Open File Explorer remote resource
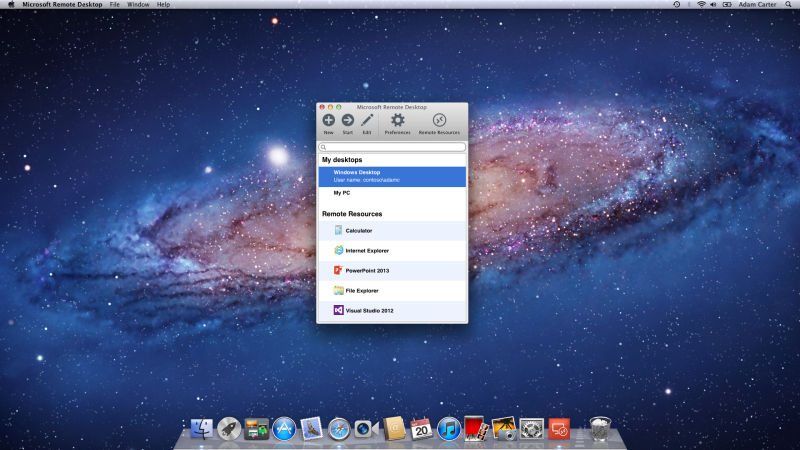This screenshot has width=800, height=450. click(392, 290)
